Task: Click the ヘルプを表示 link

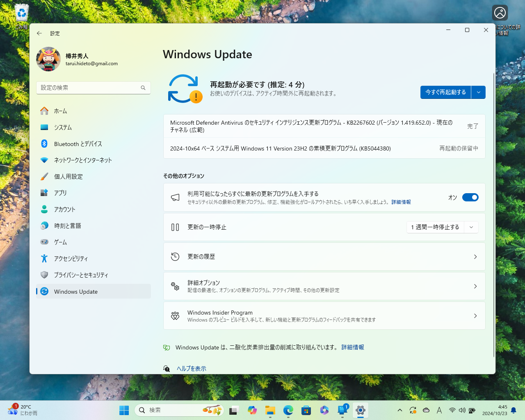Action: 192,369
